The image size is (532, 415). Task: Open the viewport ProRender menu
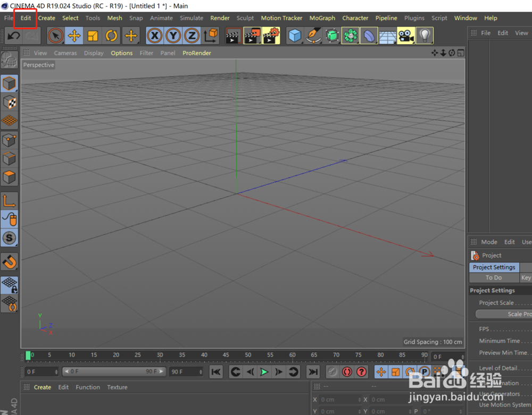[x=196, y=53]
